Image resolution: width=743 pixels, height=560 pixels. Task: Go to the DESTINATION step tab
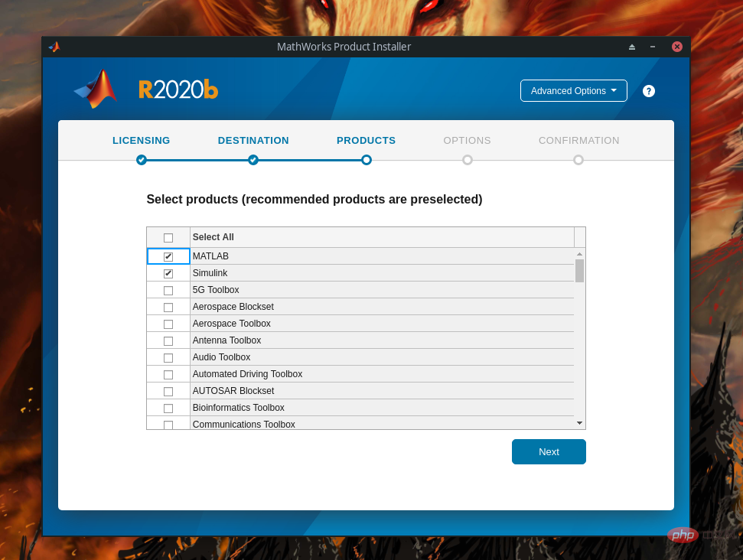(x=253, y=140)
